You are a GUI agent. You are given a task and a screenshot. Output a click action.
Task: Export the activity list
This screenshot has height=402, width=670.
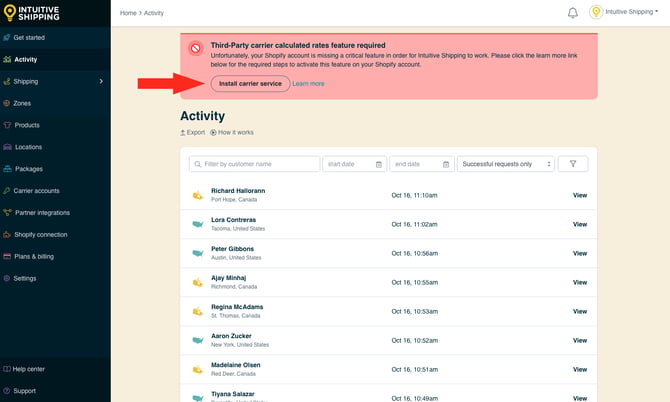pos(193,132)
